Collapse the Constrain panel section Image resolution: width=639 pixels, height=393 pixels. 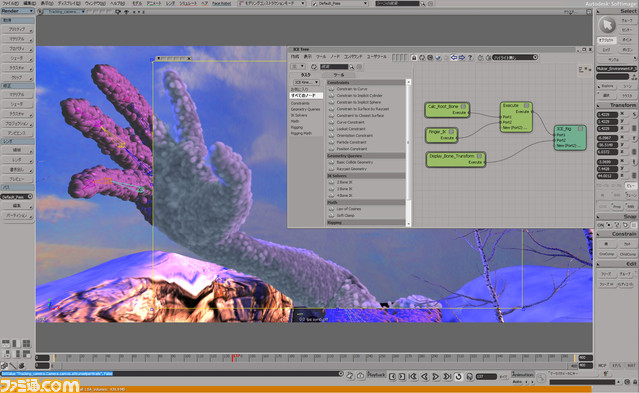tap(616, 234)
